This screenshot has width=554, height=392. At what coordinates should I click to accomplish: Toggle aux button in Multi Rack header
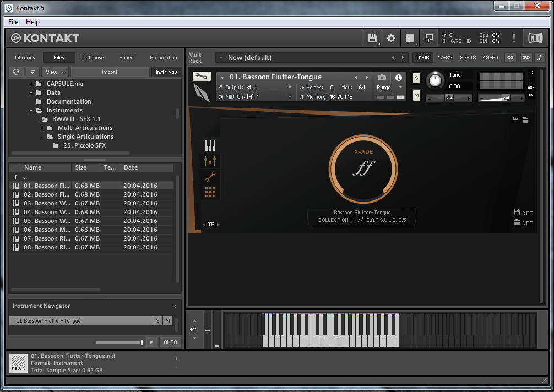point(526,58)
